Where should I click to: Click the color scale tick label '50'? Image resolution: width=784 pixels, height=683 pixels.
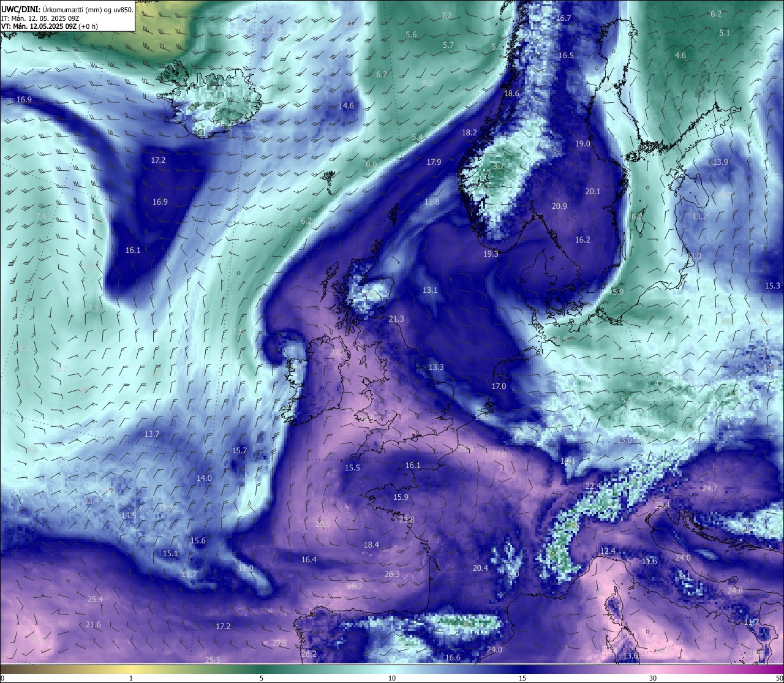[x=779, y=678]
